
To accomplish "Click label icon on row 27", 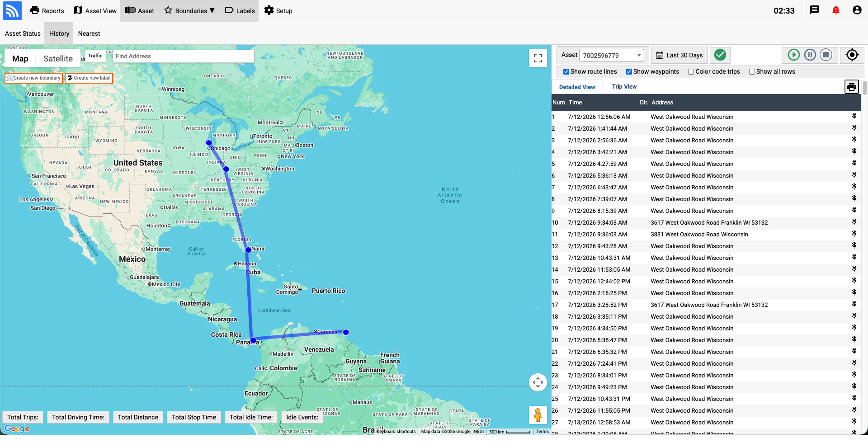I will tap(854, 422).
